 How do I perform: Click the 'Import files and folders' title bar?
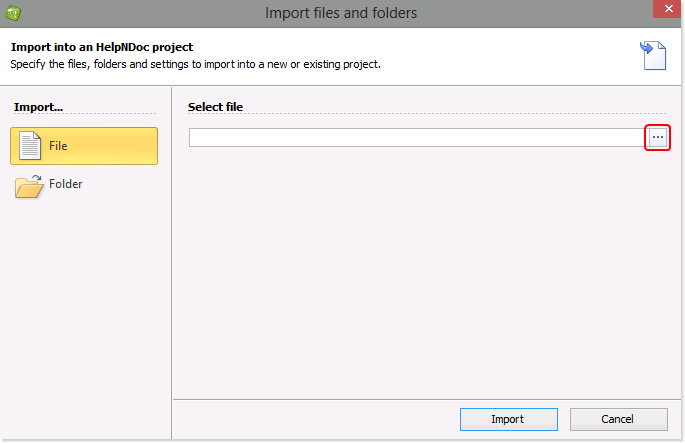[340, 13]
